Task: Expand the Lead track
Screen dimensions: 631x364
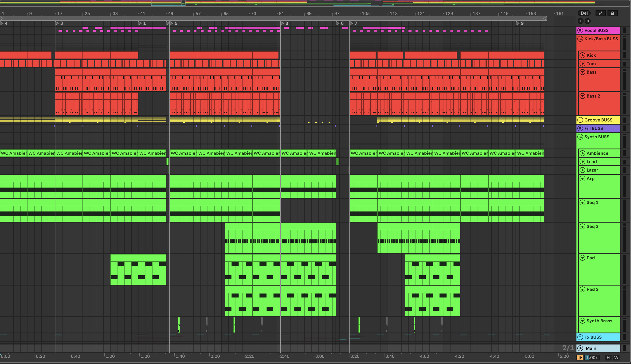Action: [582, 162]
